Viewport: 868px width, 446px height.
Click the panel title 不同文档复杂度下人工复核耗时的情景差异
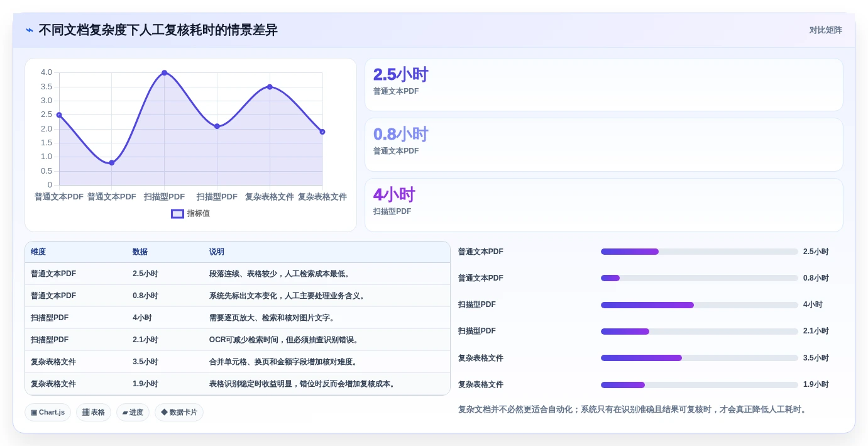tap(158, 30)
